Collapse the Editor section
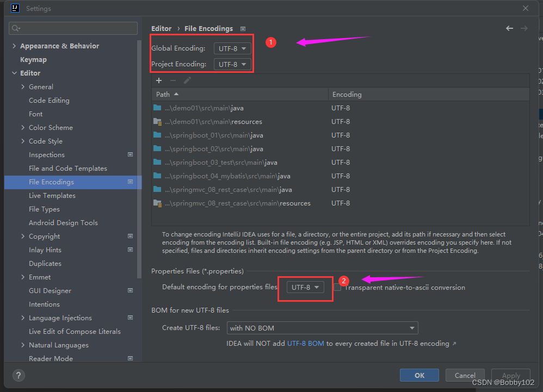 click(14, 73)
